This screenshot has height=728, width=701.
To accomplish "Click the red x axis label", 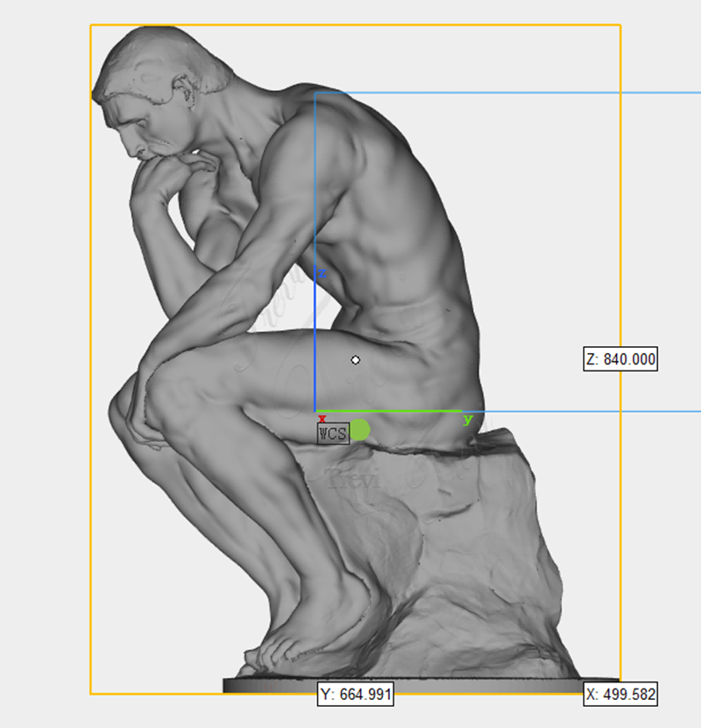I will click(322, 419).
